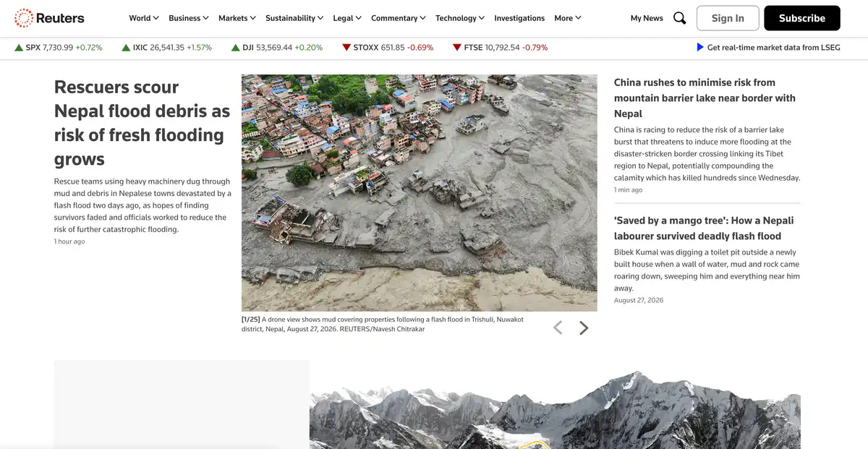Screen dimensions: 868x449
Task: Click the Reuters logo
Action: click(x=49, y=18)
